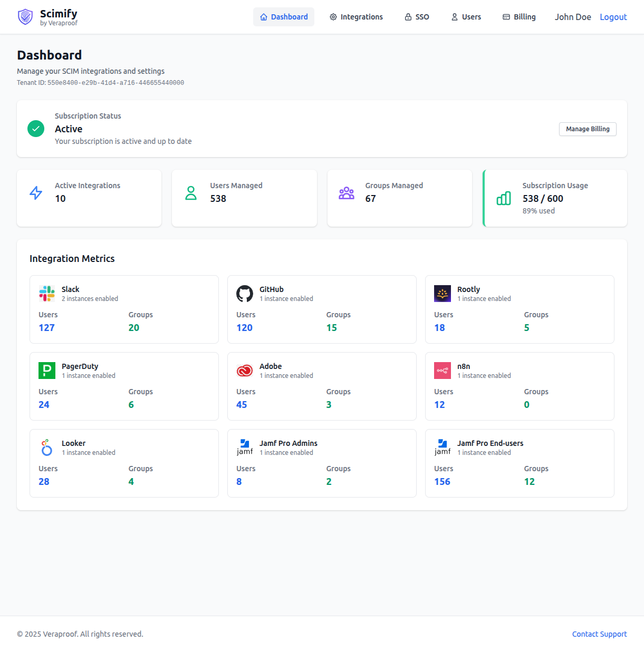The image size is (644, 652).
Task: Click the Jamf Pro Admins icon
Action: pos(245,447)
